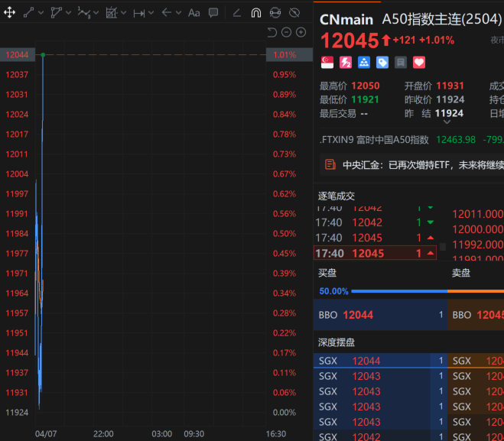Select the polygon shape drawing tool
The image size is (504, 441).
56,13
